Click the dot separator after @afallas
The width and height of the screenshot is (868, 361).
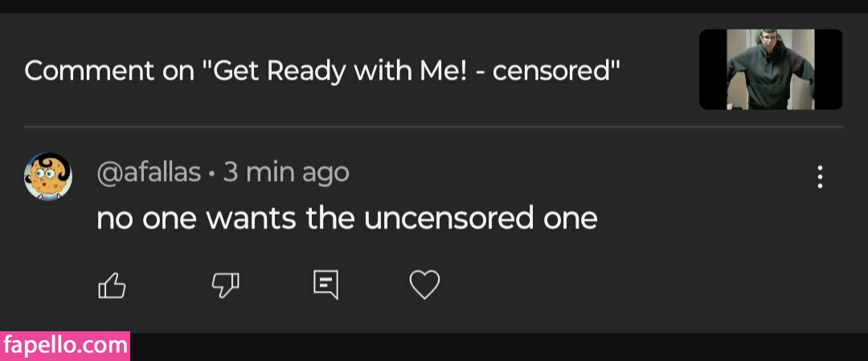pyautogui.click(x=211, y=174)
